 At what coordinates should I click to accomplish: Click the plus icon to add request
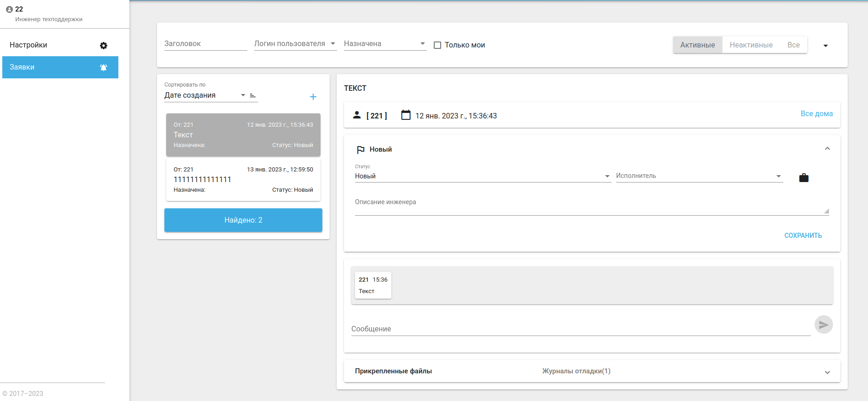[x=313, y=97]
